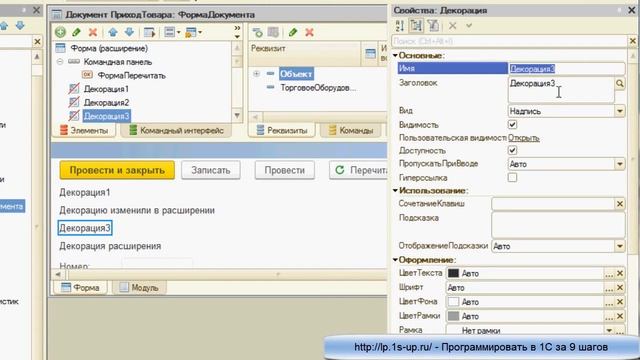Screen dimensions: 640x360
Task: Clear the properties search field
Action: (x=632, y=41)
